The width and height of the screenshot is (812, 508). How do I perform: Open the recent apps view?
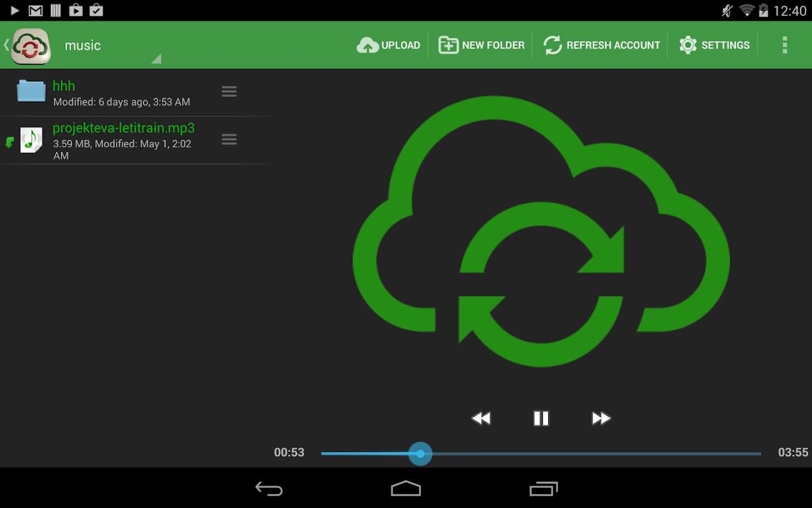click(x=544, y=489)
